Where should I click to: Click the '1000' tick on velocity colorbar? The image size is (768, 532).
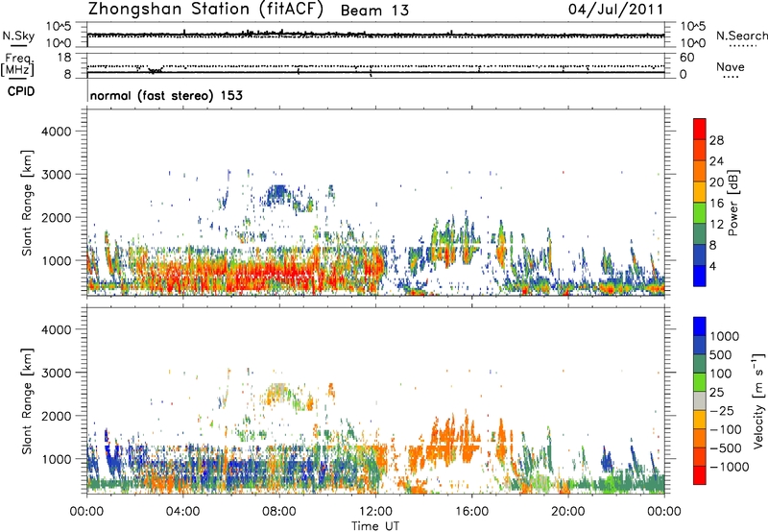[x=724, y=336]
